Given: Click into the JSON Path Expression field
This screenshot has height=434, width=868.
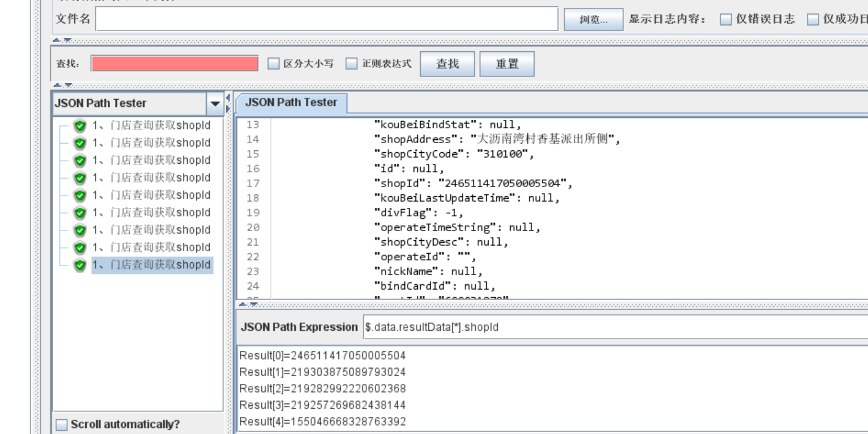Looking at the screenshot, I should click(615, 327).
